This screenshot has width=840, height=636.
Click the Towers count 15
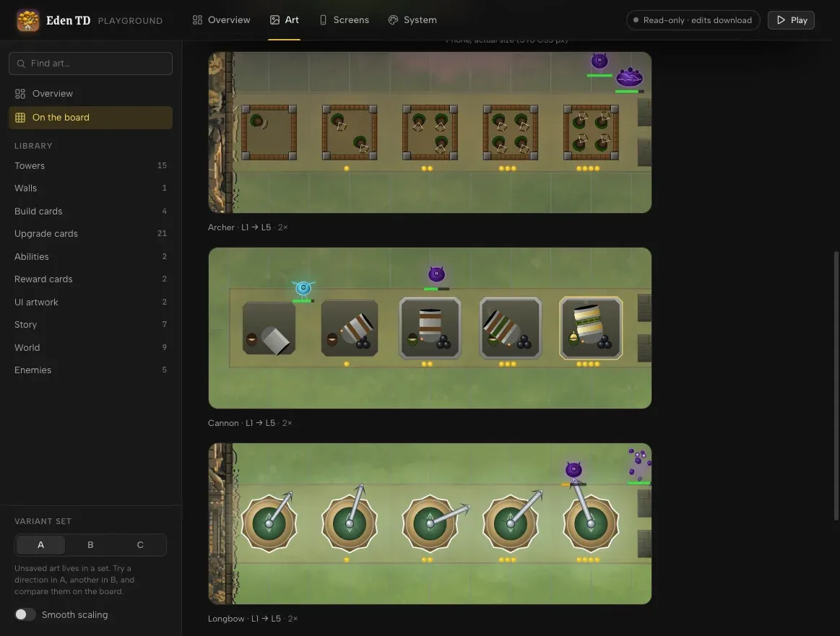click(x=162, y=165)
